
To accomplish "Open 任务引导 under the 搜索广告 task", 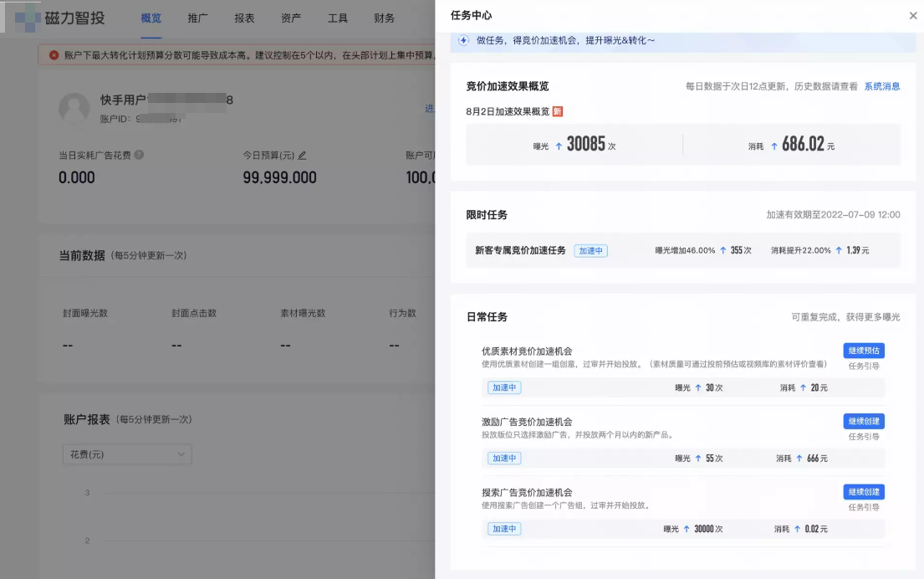I will pos(863,506).
